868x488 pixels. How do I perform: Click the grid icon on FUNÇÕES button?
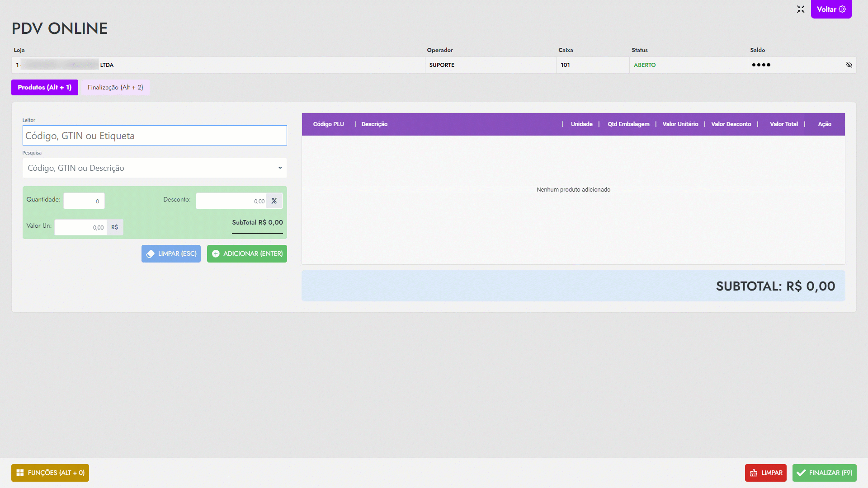[x=20, y=473]
